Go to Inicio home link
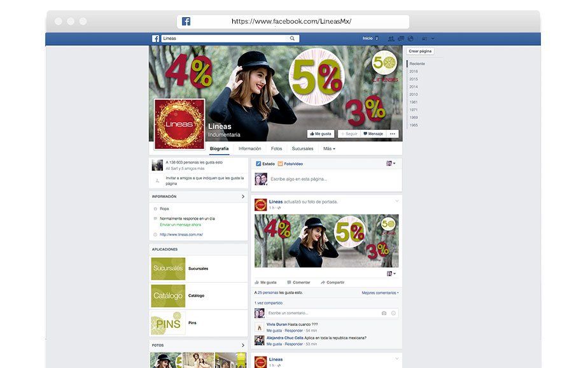This screenshot has width=588, height=368. click(368, 38)
